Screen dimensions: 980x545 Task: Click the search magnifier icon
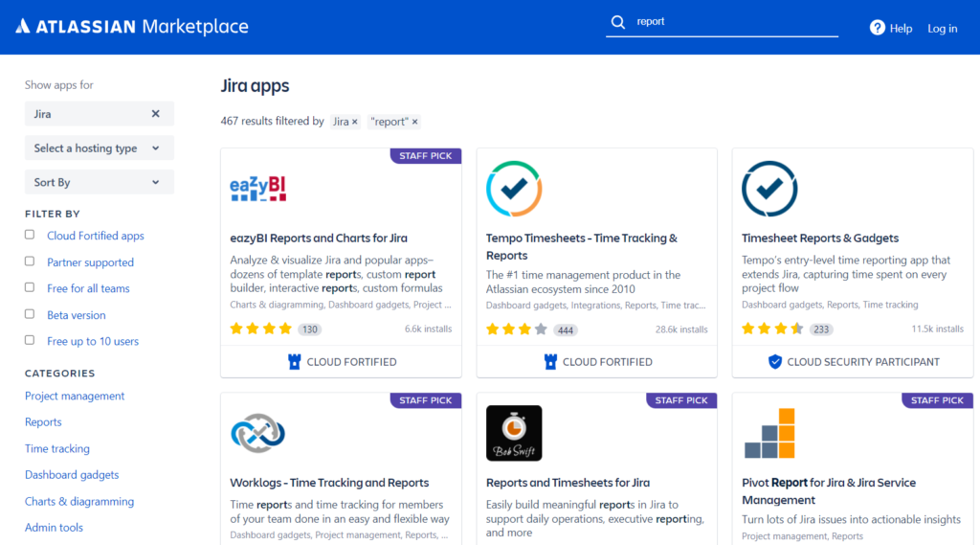tap(617, 22)
